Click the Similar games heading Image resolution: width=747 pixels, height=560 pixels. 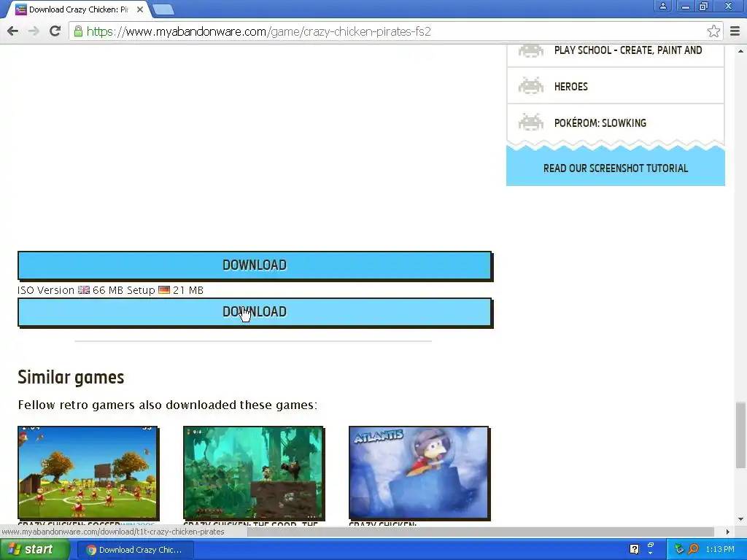tap(71, 377)
